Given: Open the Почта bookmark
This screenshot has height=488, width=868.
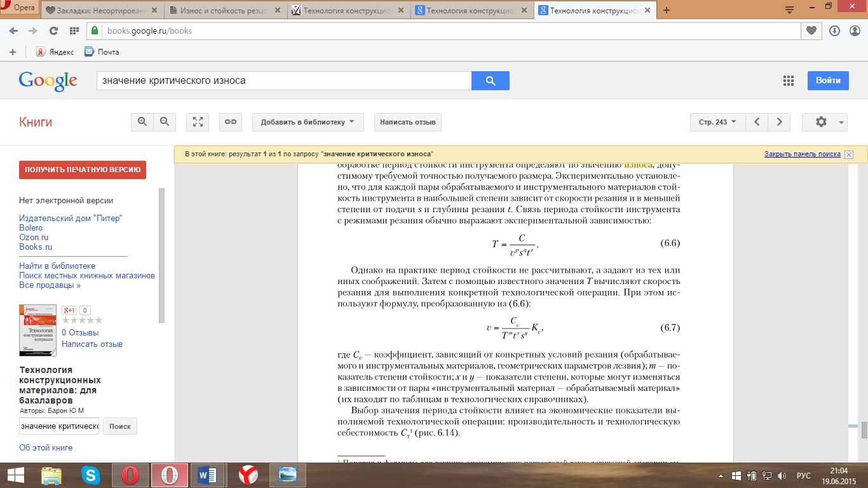Looking at the screenshot, I should tap(102, 52).
